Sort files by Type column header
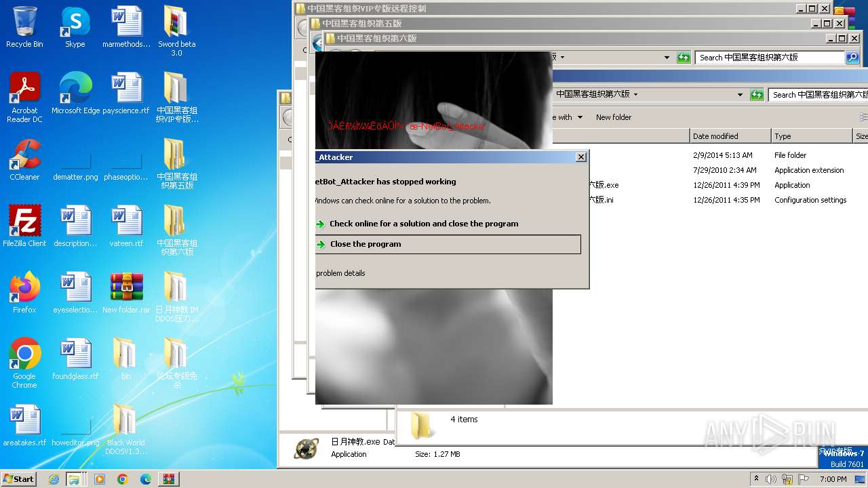 (x=812, y=136)
